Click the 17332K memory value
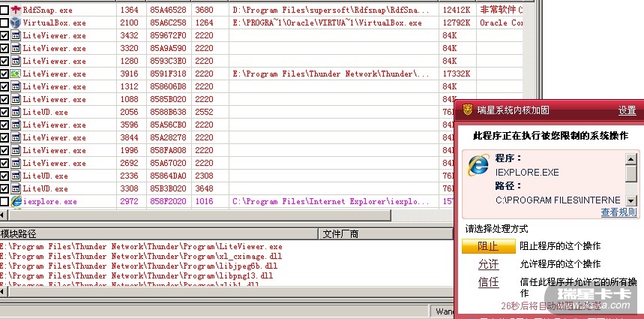The height and width of the screenshot is (319, 644). point(457,74)
